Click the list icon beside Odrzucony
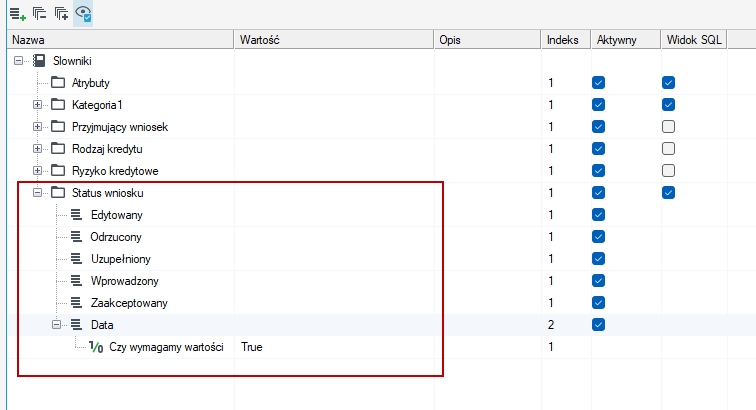 pyautogui.click(x=77, y=237)
